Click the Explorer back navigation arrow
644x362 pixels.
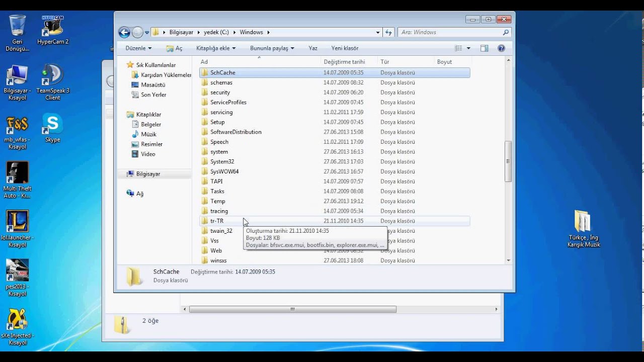click(x=124, y=32)
